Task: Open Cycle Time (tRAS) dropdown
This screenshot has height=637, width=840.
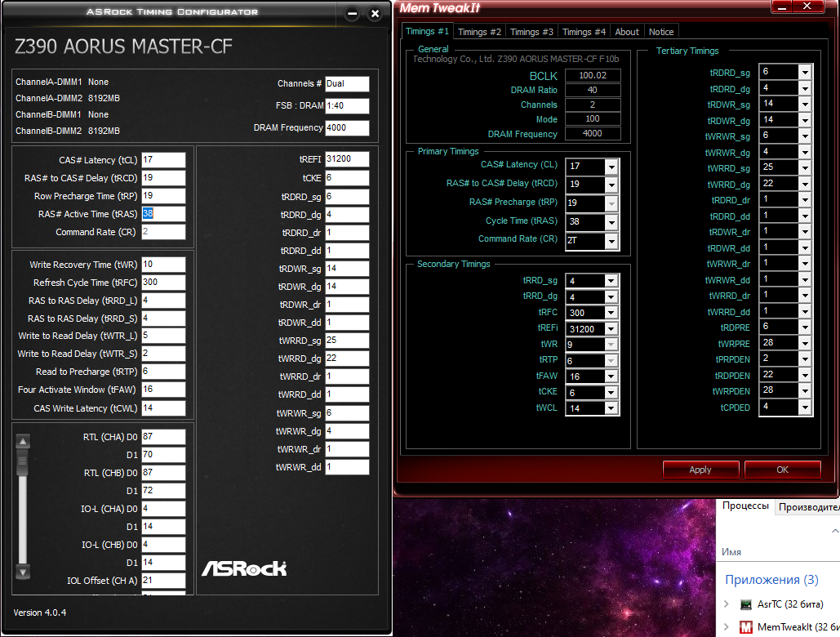Action: point(611,222)
